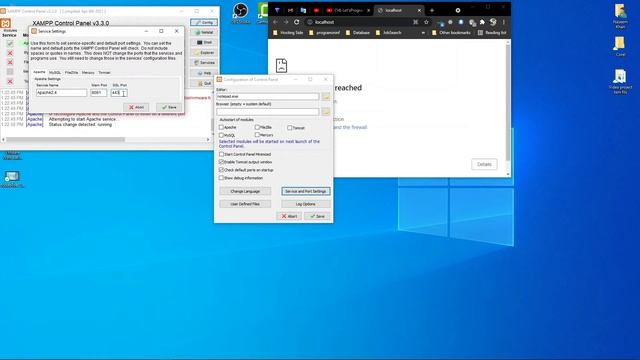Screen dimensions: 640x360
Task: Click Save in the Configuration dialog
Action: [x=317, y=216]
